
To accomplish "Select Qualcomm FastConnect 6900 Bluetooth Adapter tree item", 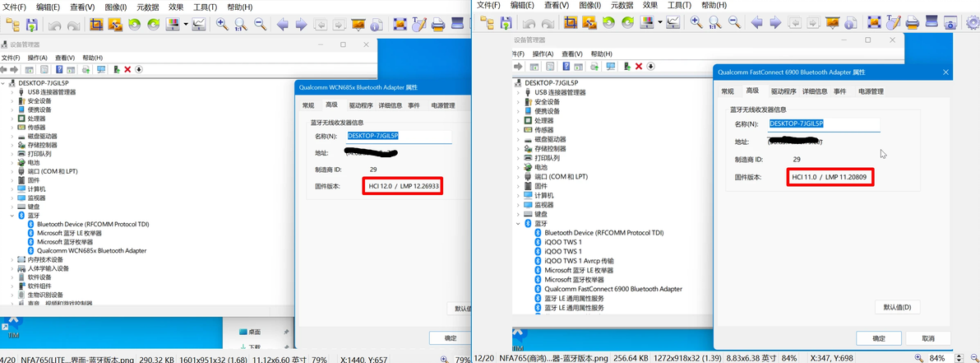I will pyautogui.click(x=613, y=289).
